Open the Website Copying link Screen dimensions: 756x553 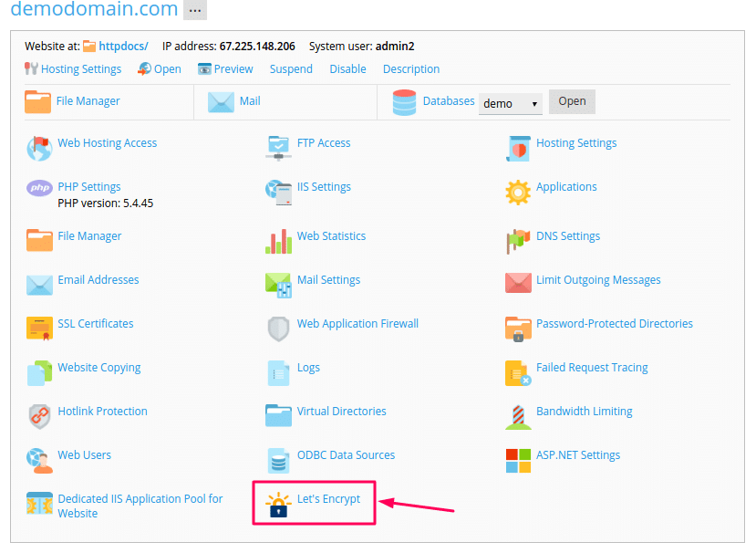click(x=99, y=368)
